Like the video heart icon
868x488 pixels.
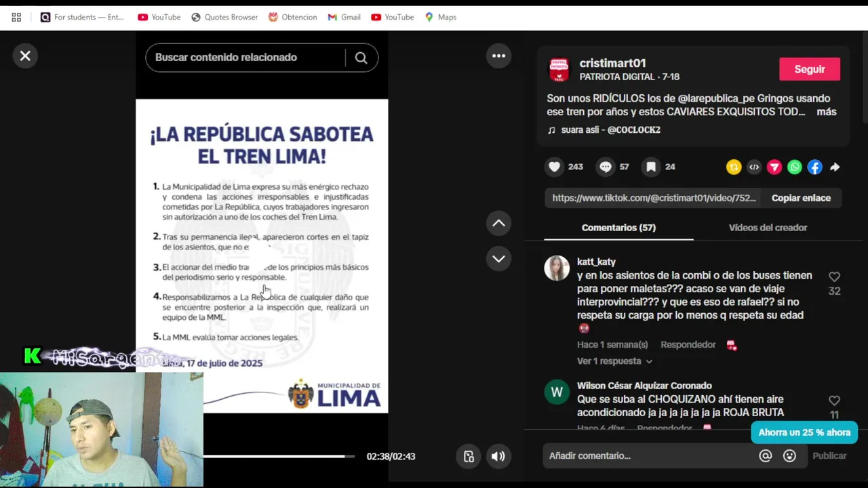(x=555, y=167)
